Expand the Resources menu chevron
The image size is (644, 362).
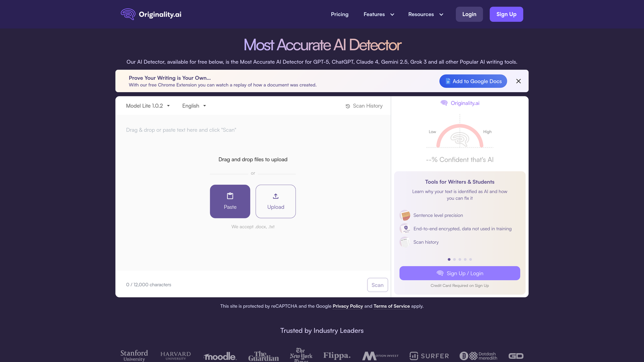[441, 14]
